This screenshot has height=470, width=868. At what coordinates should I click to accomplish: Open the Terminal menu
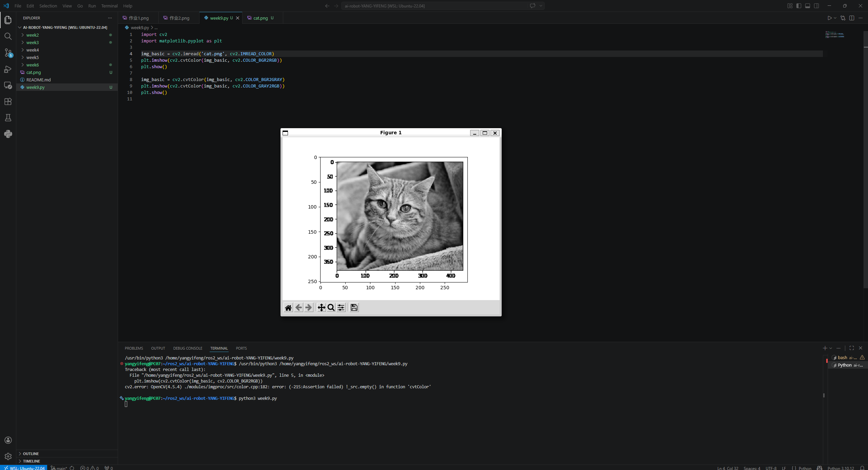coord(109,6)
